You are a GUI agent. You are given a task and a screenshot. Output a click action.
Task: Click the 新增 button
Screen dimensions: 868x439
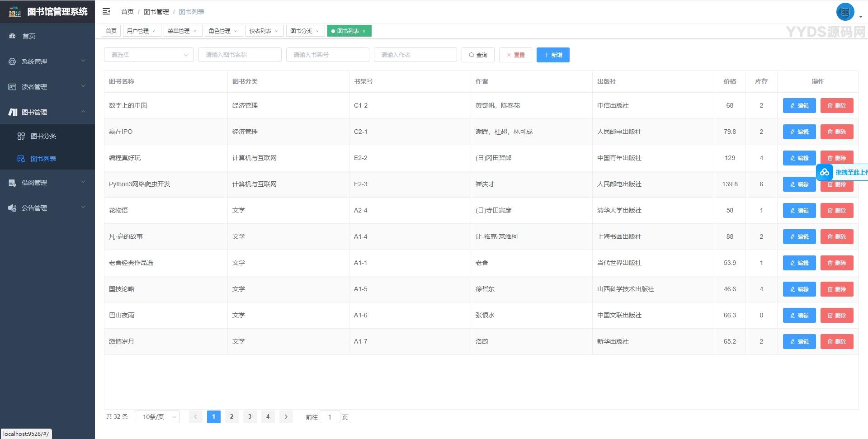pos(553,55)
